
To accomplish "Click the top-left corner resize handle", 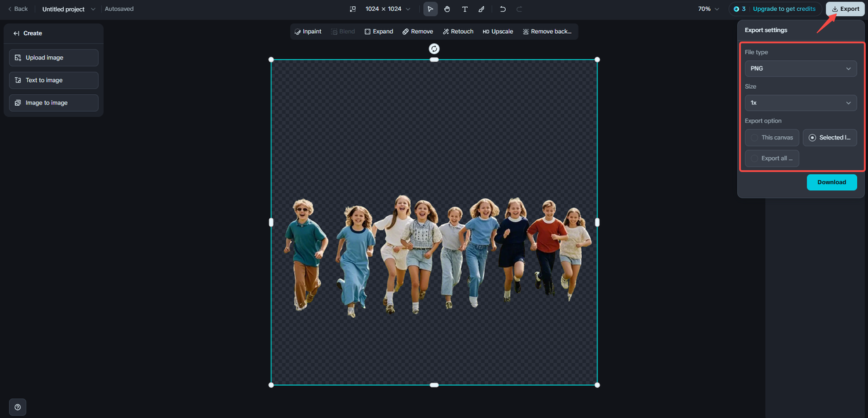I will (x=271, y=60).
